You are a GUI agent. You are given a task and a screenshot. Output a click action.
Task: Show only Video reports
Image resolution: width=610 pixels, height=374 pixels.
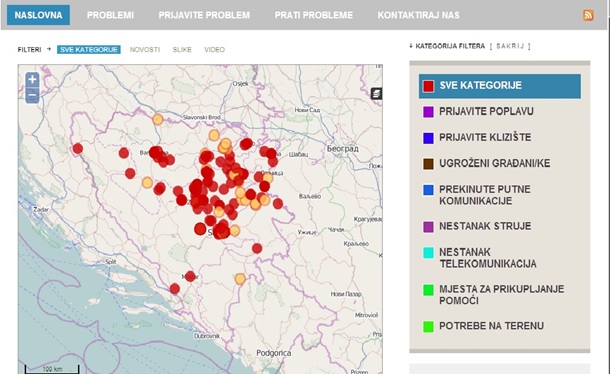click(x=214, y=49)
